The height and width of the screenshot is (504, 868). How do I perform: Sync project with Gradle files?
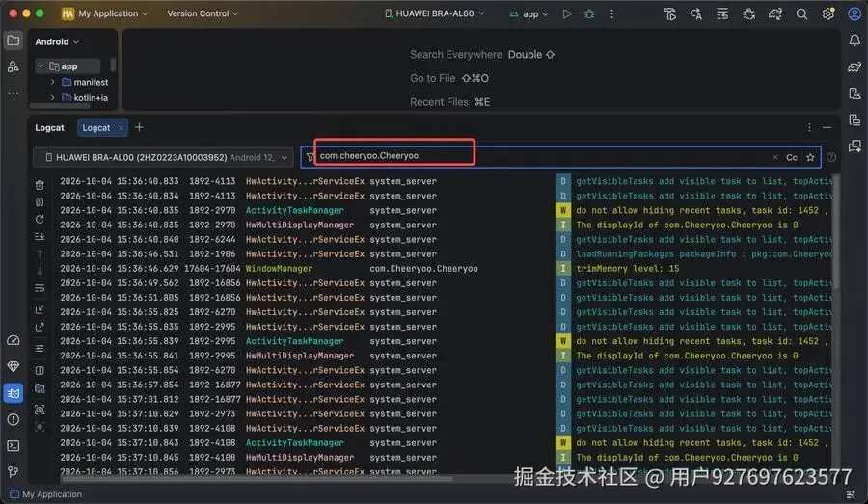click(x=775, y=14)
